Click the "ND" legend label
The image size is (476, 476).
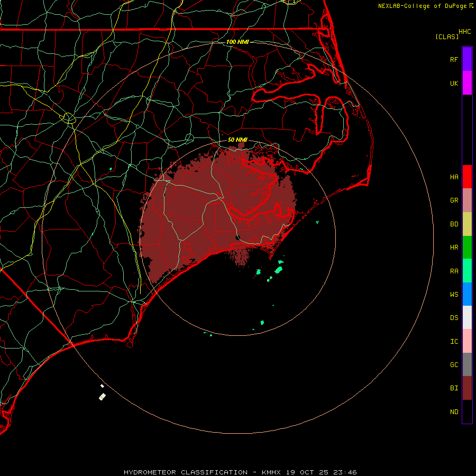click(454, 412)
